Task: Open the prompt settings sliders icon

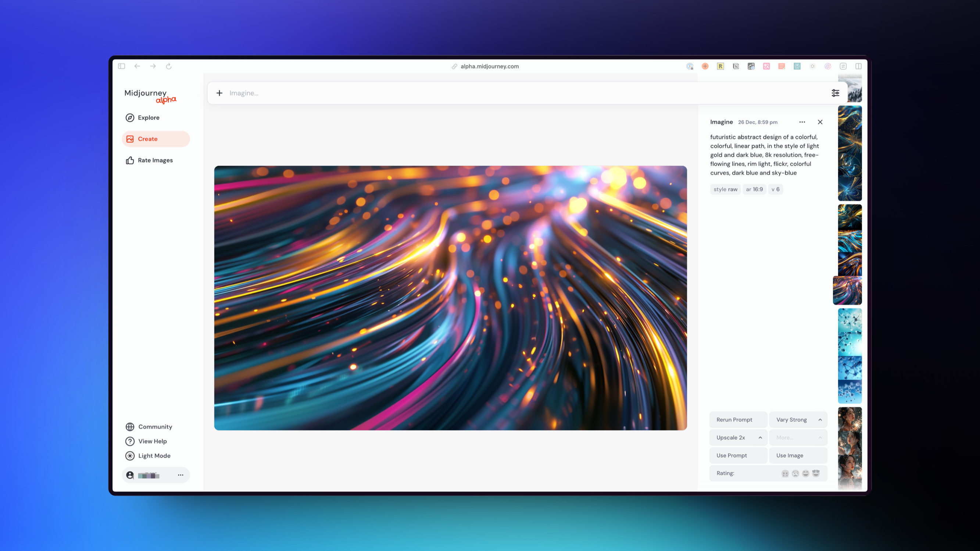Action: [835, 93]
